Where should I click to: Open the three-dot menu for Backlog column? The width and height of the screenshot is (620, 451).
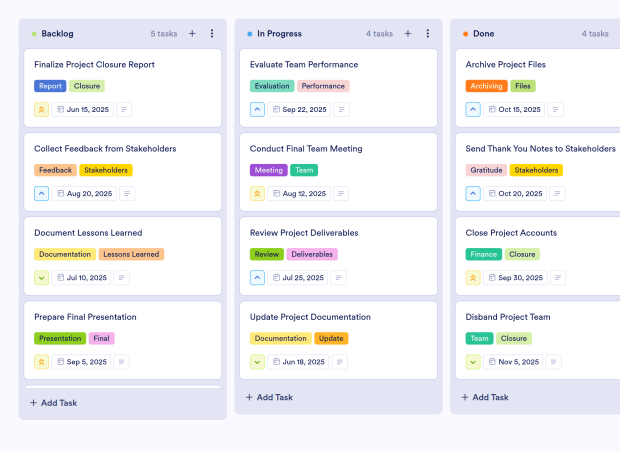212,34
